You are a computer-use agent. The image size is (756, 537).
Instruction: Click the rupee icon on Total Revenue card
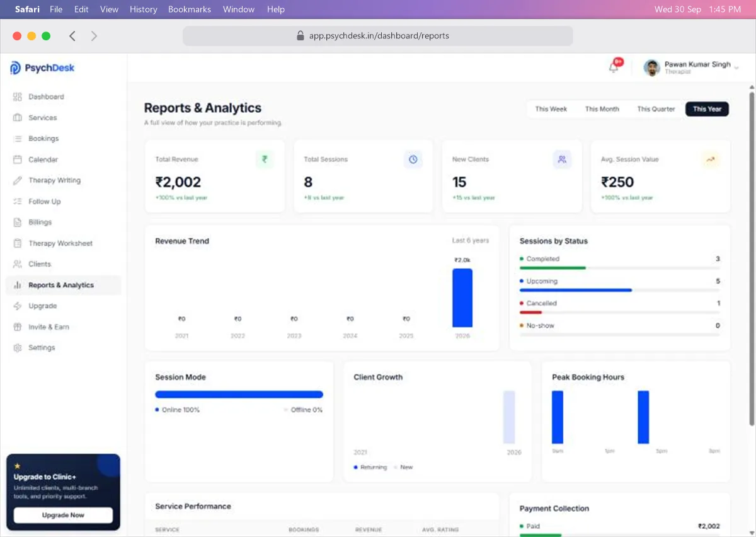click(x=265, y=159)
